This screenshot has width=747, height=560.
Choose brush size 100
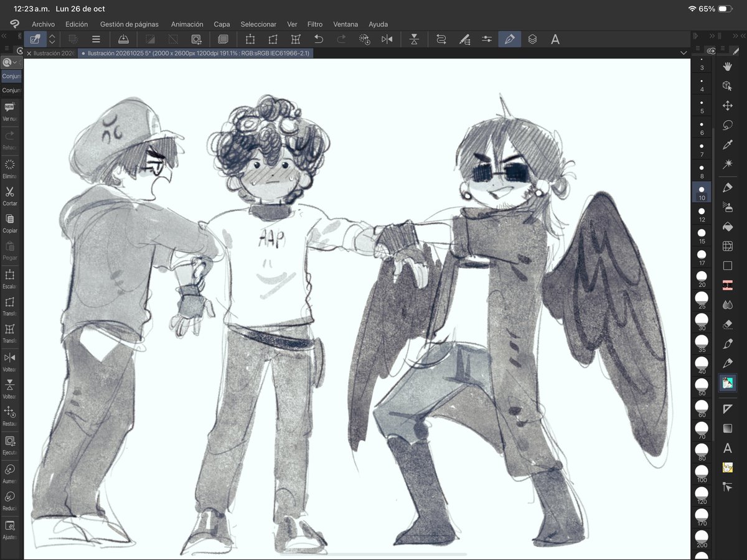[702, 475]
